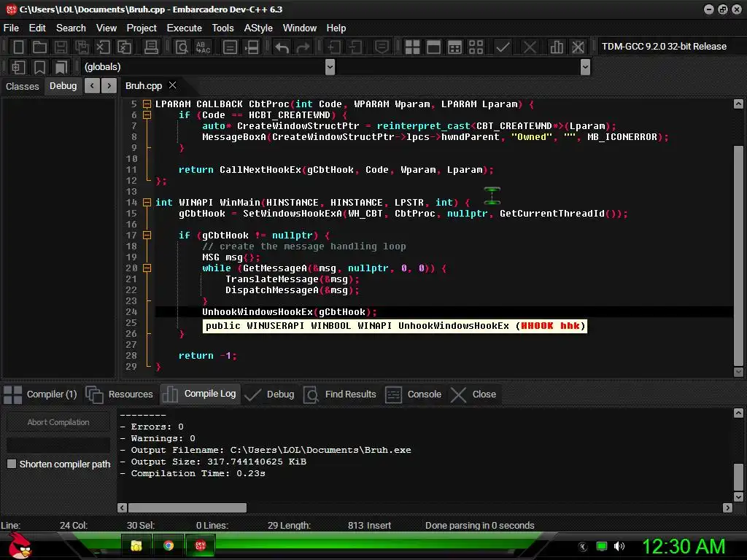
Task: Click the left arrow side-tab scroller
Action: 92,86
